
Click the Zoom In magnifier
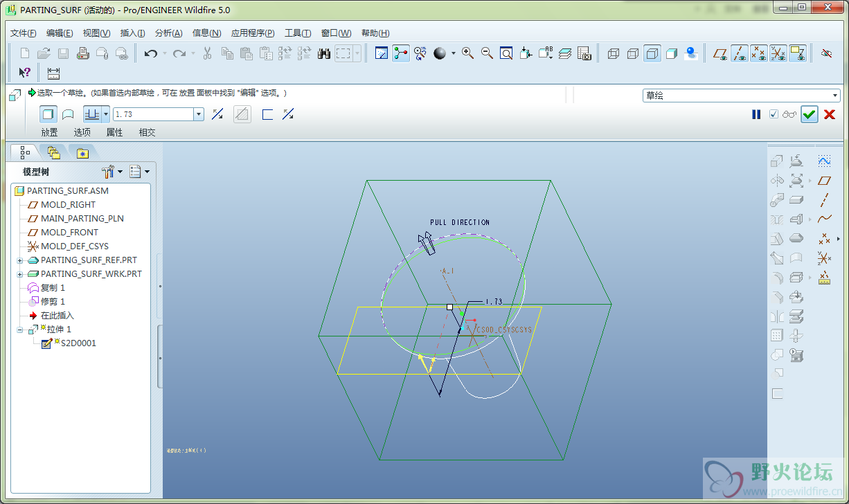(x=467, y=53)
